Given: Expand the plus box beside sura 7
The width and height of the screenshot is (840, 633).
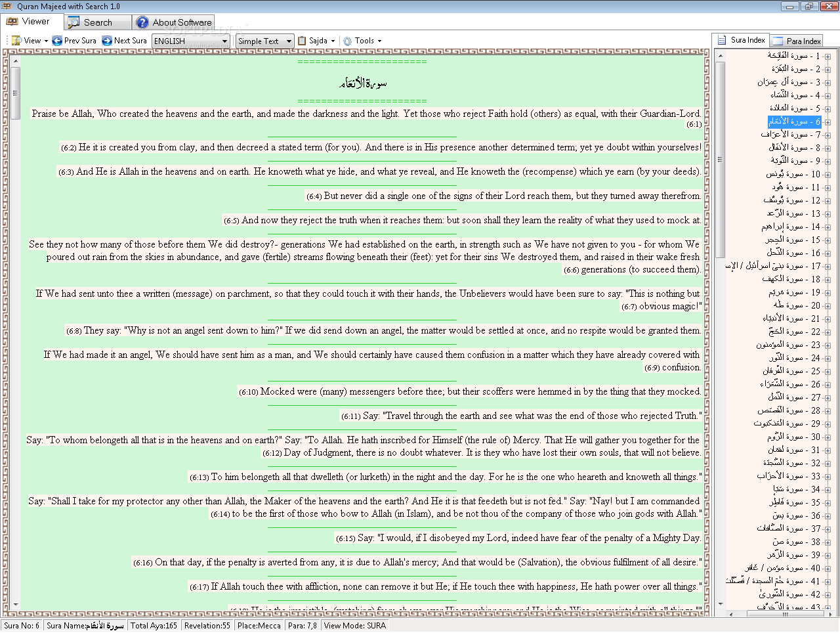Looking at the screenshot, I should coord(828,135).
